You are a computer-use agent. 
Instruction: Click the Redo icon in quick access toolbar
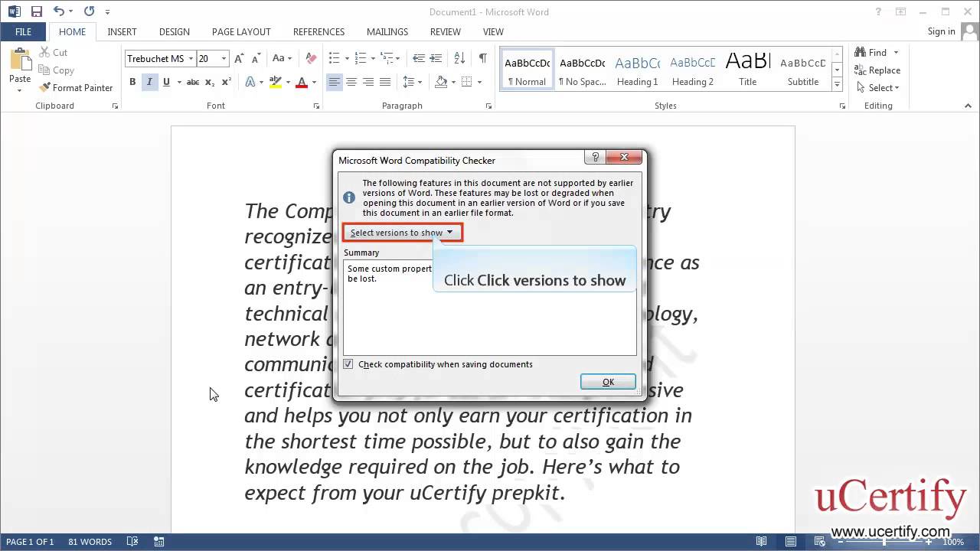tap(89, 11)
